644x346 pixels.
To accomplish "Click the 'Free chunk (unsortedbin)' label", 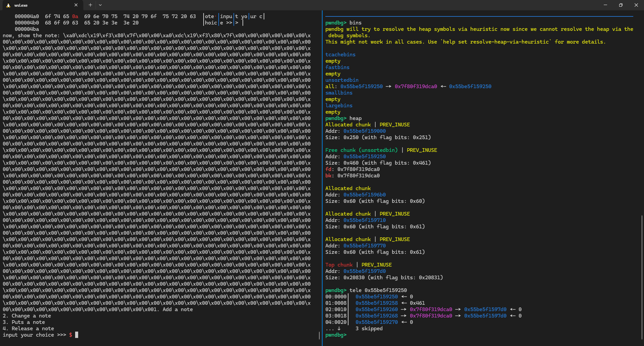I will click(362, 150).
